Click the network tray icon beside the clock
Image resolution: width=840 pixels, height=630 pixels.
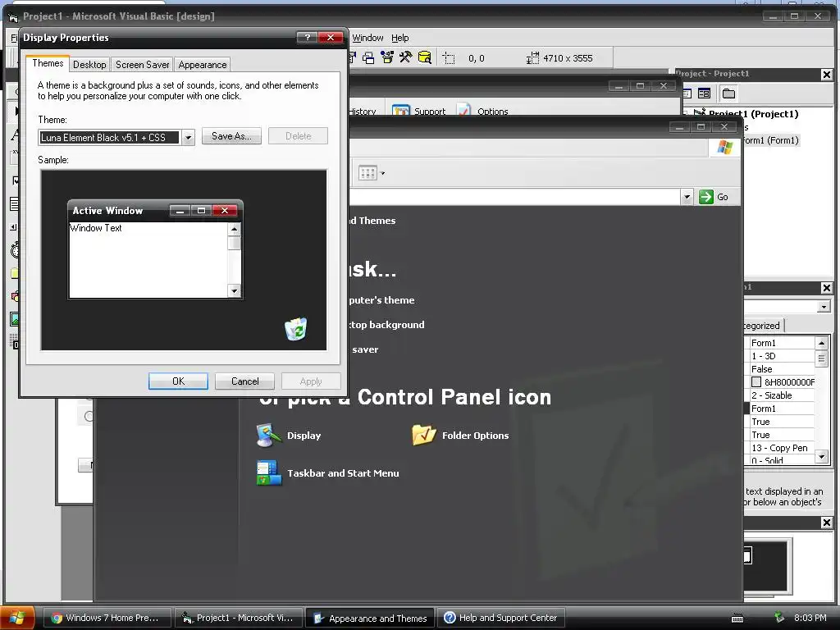pos(779,618)
